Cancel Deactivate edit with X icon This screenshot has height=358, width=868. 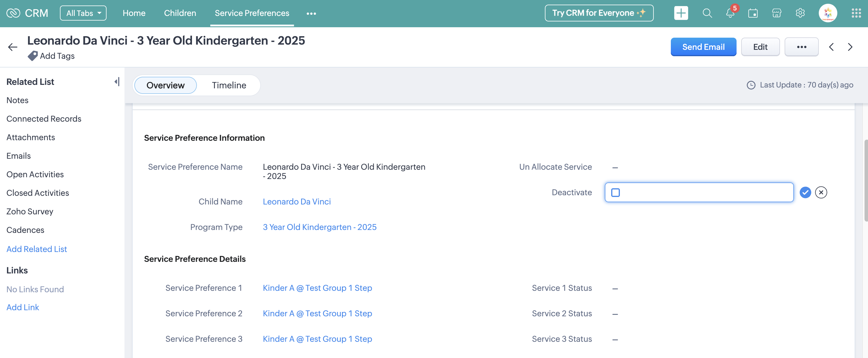[821, 193]
